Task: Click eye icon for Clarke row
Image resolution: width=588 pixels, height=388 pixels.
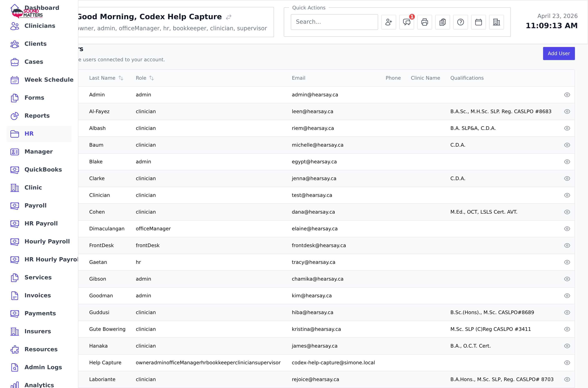Action: coord(567,178)
